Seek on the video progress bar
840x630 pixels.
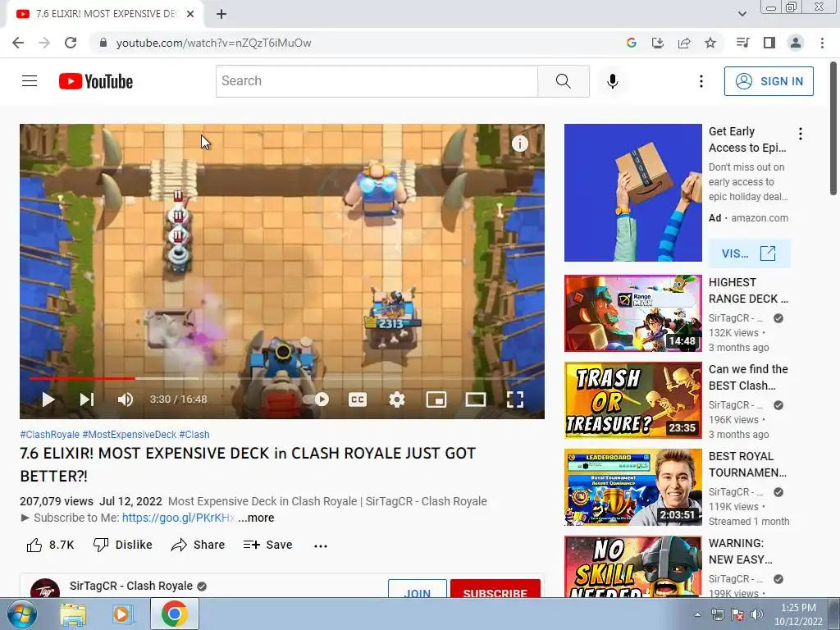282,378
